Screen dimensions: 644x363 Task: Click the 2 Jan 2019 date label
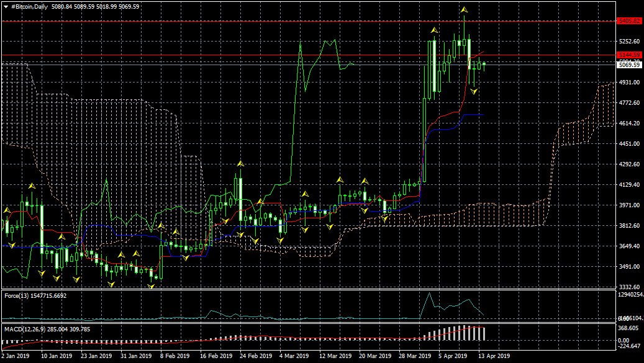point(15,356)
